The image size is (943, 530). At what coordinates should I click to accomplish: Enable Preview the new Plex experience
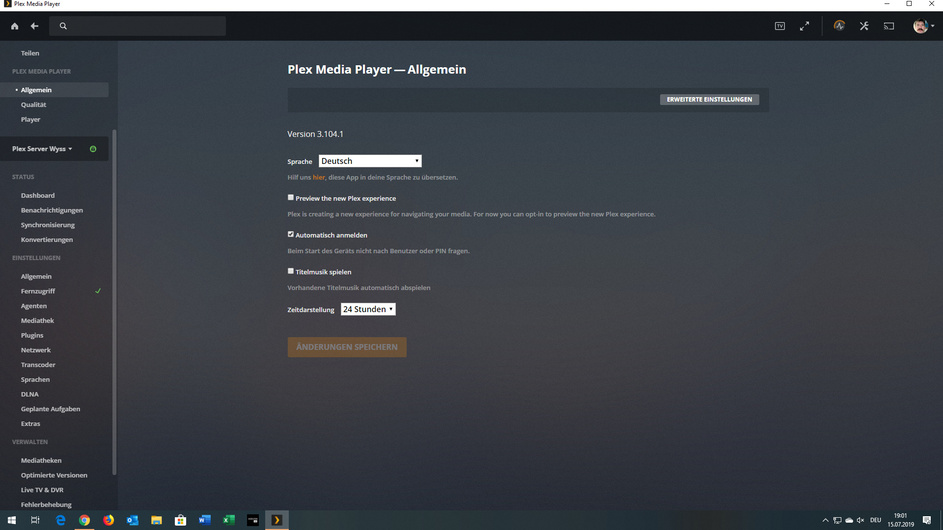[x=290, y=197]
